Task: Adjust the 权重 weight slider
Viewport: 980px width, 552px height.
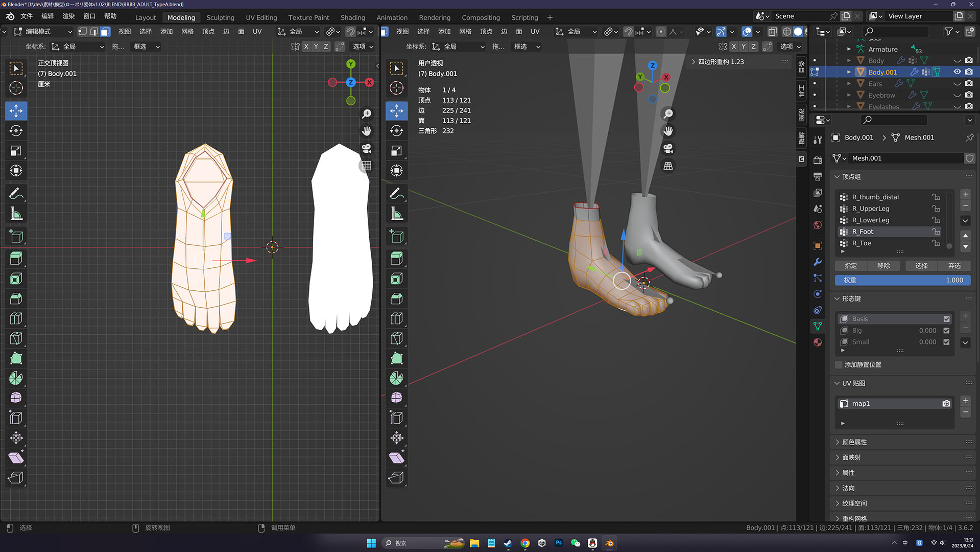Action: tap(902, 280)
